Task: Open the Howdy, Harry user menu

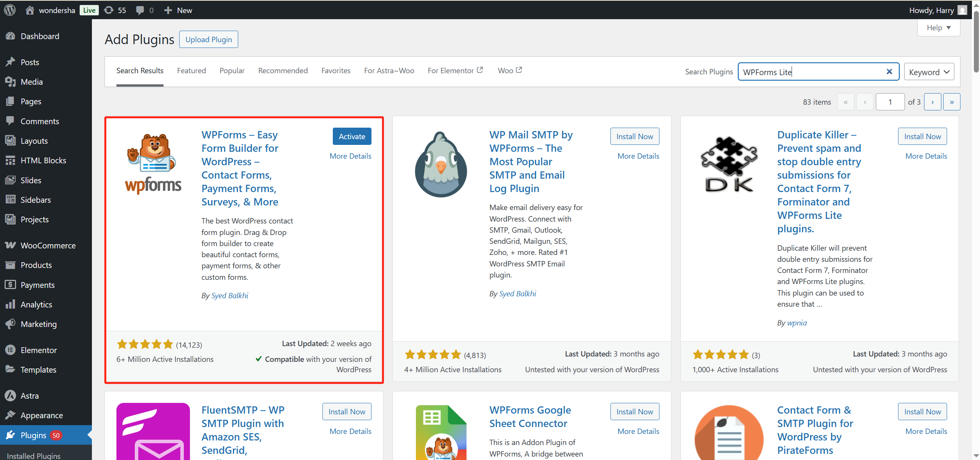Action: pos(931,10)
